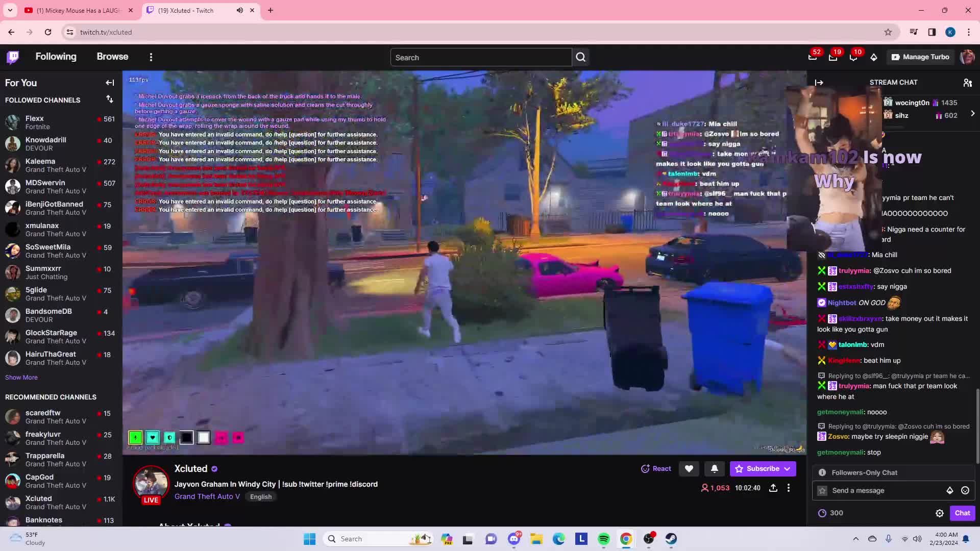Open the emote picker in chat
This screenshot has width=980, height=551.
(965, 491)
